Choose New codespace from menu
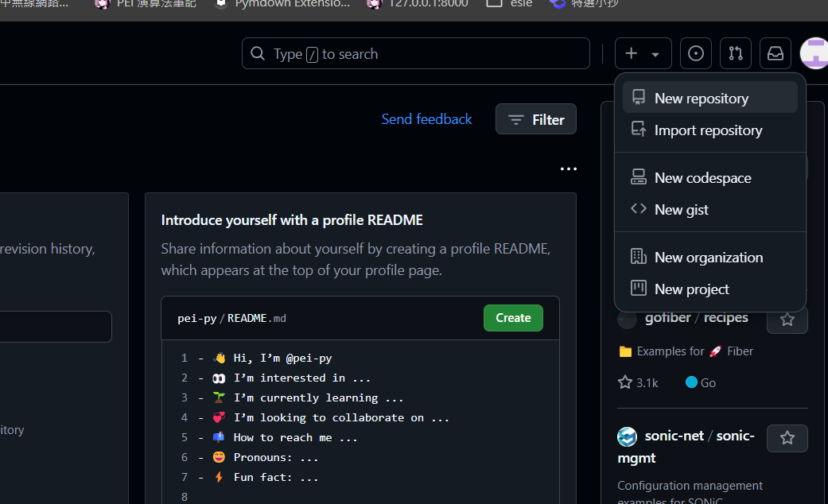828x504 pixels. [709, 177]
